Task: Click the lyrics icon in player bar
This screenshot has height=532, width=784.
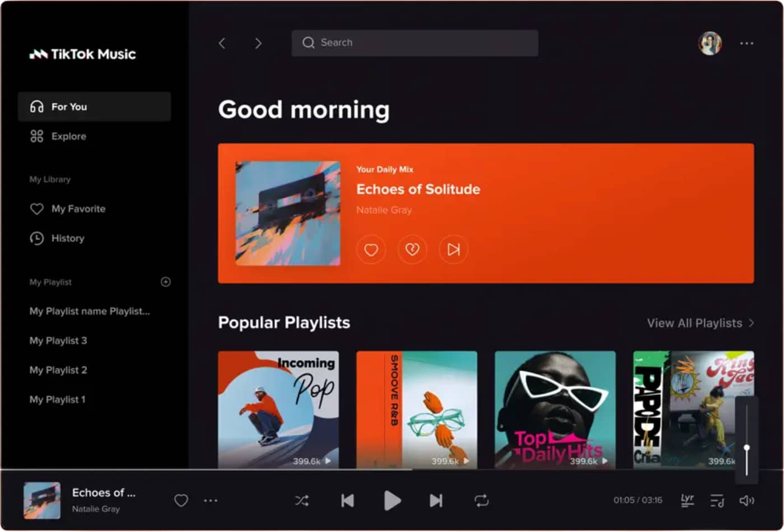Action: click(687, 500)
